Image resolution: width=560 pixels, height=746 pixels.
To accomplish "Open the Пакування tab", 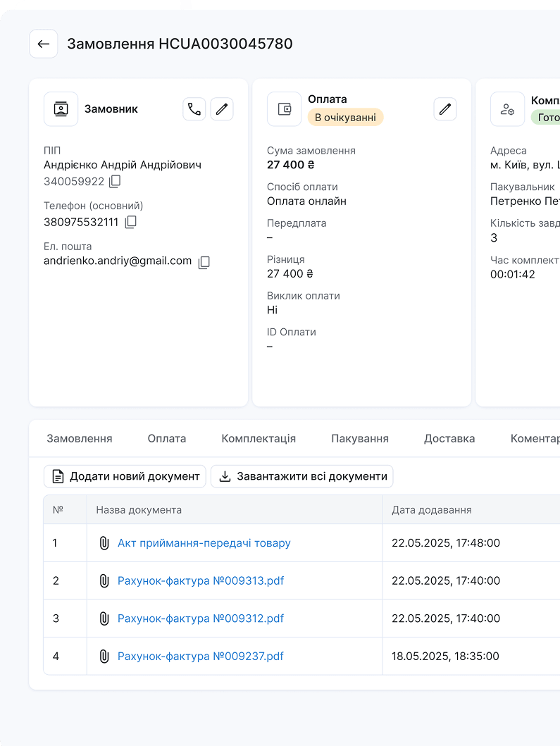I will tap(360, 439).
